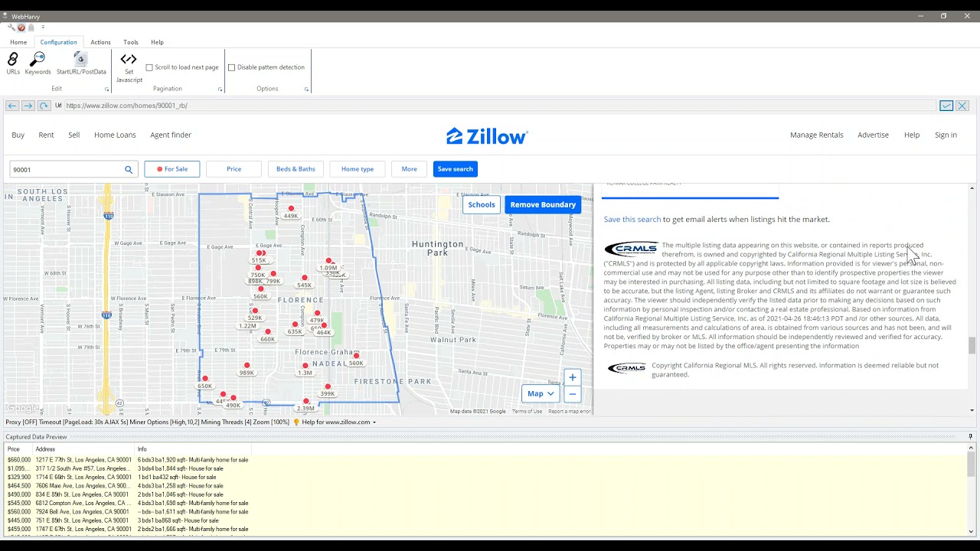
Task: Zoom out on the Zillow map
Action: [572, 394]
